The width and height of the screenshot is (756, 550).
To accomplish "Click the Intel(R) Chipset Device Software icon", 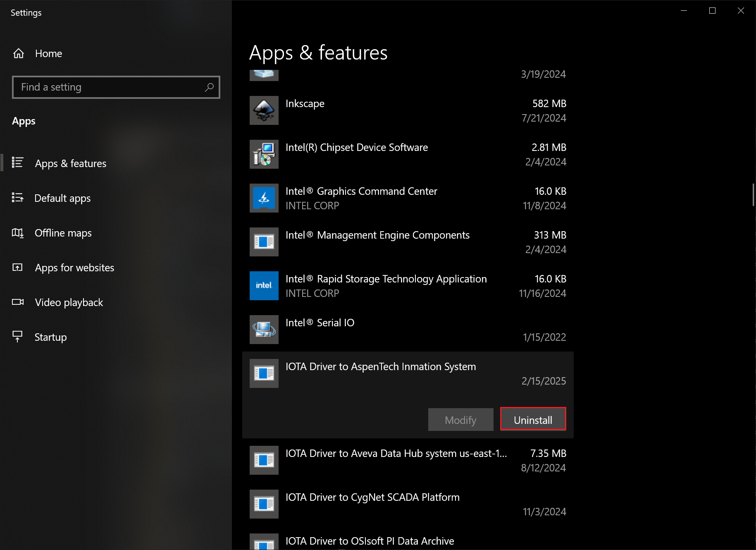I will (x=264, y=154).
